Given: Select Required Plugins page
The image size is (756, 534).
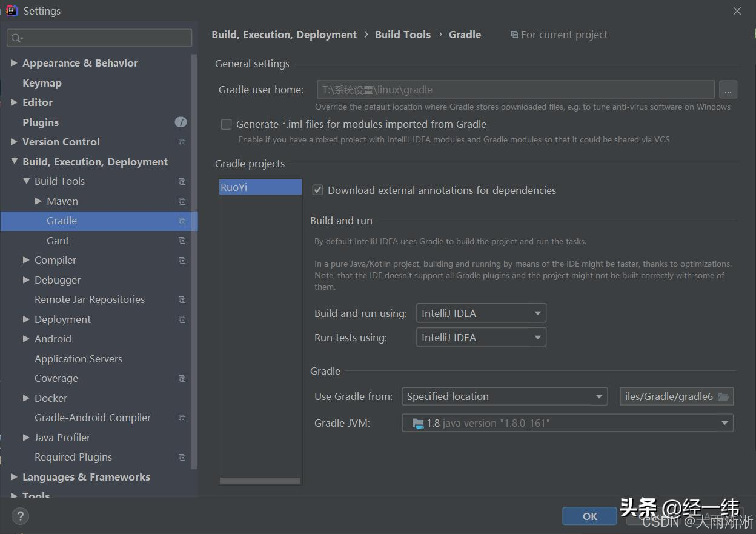Looking at the screenshot, I should click(x=73, y=457).
